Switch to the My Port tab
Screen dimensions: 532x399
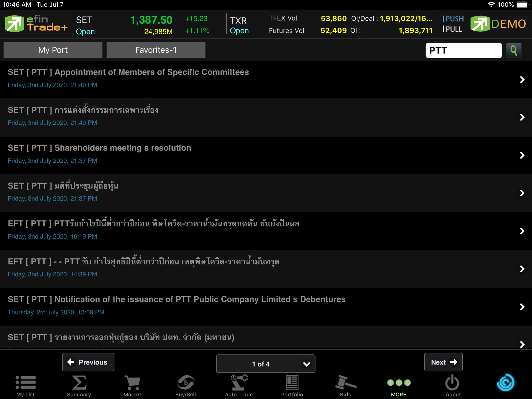53,50
